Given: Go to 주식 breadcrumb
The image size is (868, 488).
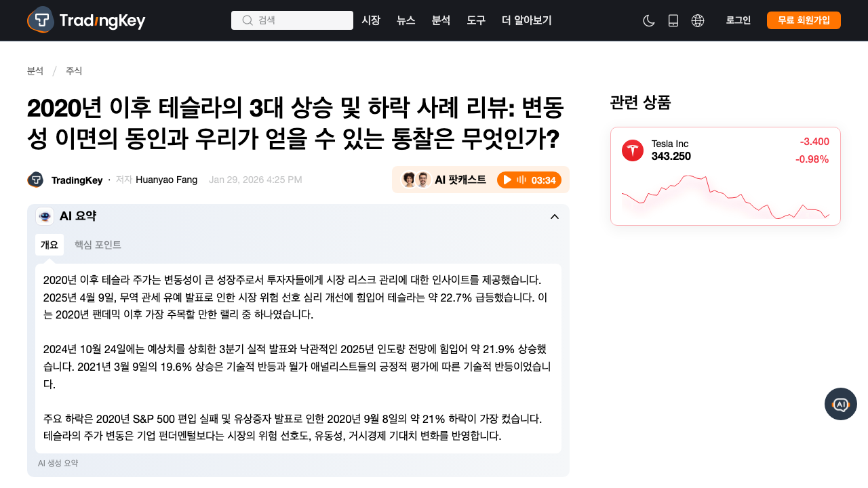Looking at the screenshot, I should coord(74,71).
